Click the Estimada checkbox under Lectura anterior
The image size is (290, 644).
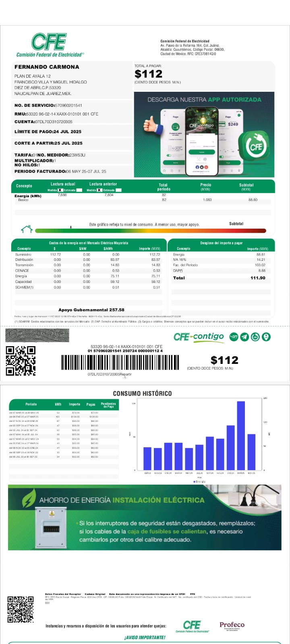118,190
